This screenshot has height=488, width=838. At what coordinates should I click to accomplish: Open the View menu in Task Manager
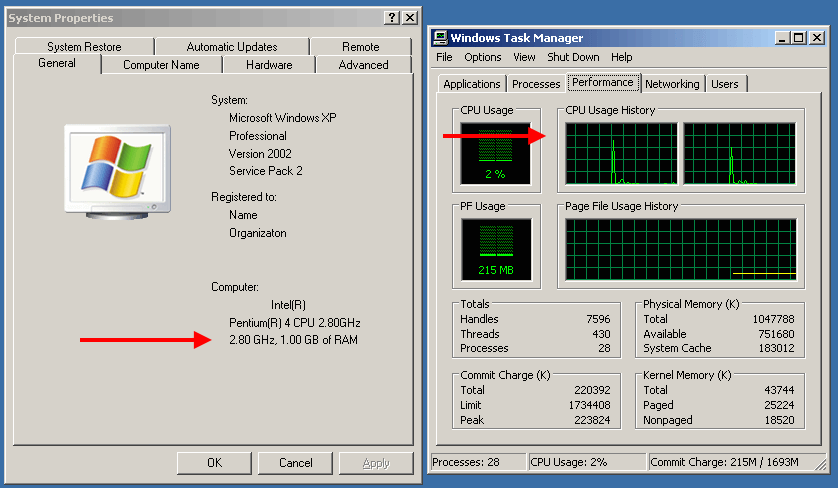click(524, 57)
